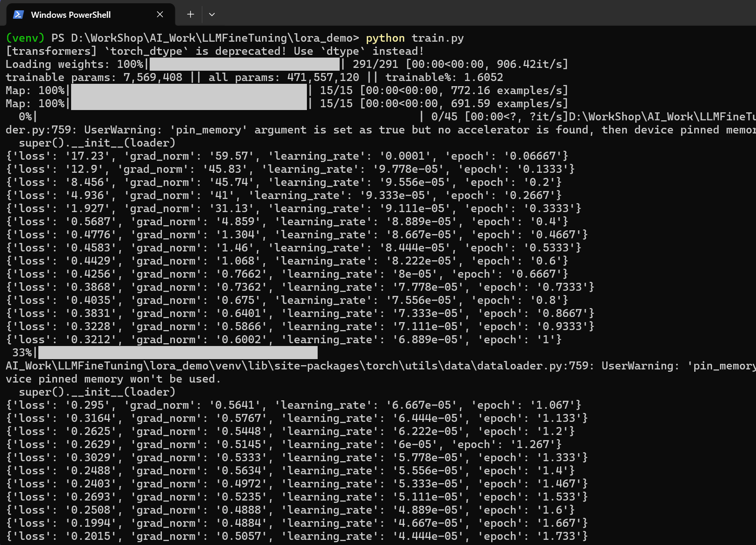Click the line with loss '0.3831'

pyautogui.click(x=300, y=313)
